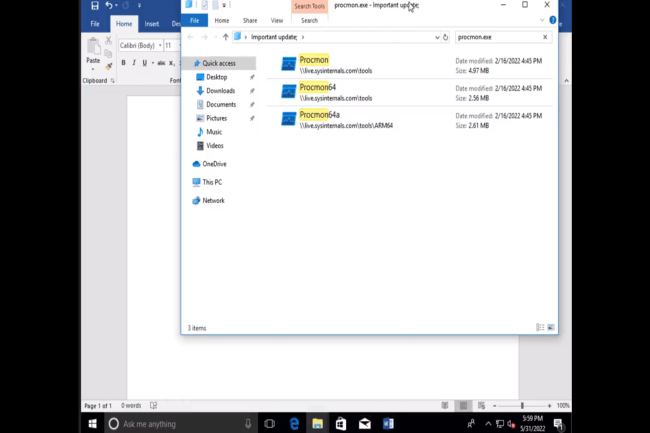Open the underline style dropdown arrow in Word
Screen dimensions: 650x433
[x=153, y=63]
